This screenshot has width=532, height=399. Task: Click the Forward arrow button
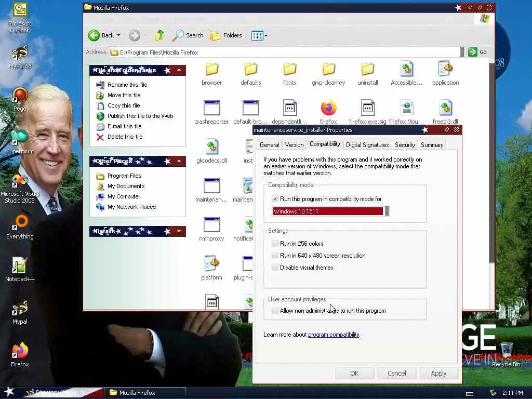pyautogui.click(x=135, y=35)
